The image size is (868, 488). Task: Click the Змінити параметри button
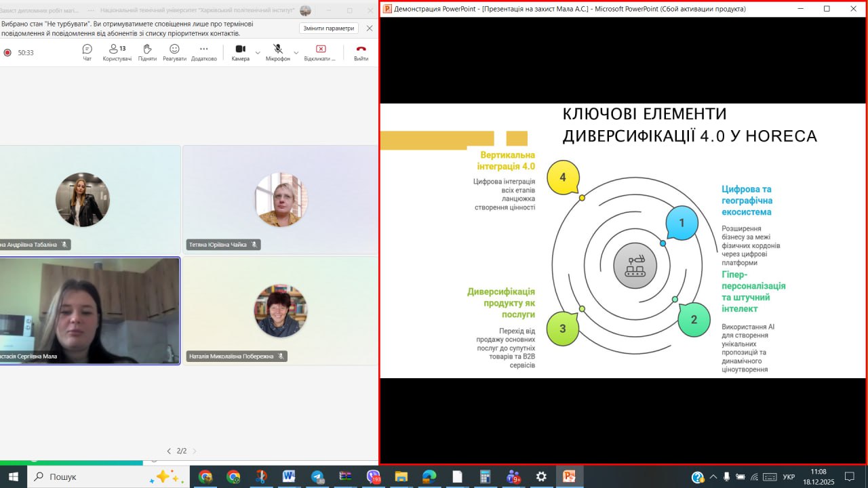(328, 28)
